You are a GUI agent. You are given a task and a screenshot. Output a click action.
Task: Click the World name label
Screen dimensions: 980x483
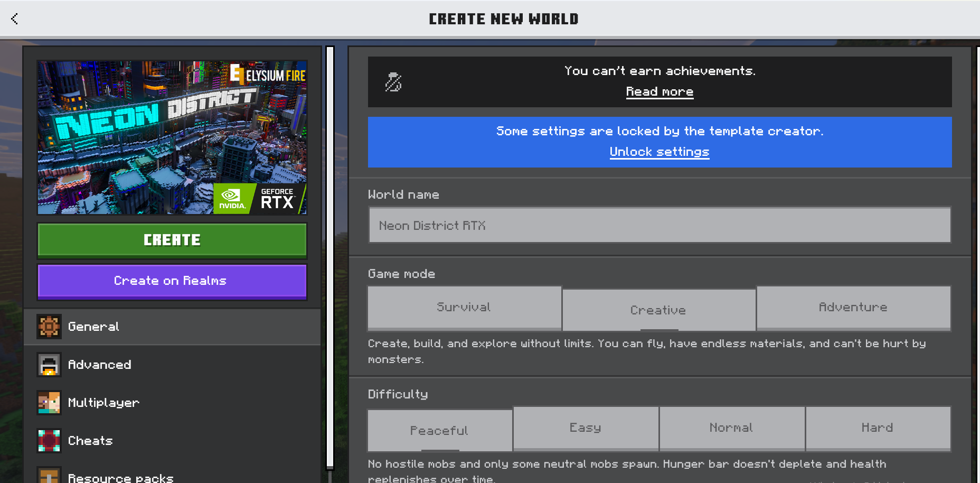[403, 194]
